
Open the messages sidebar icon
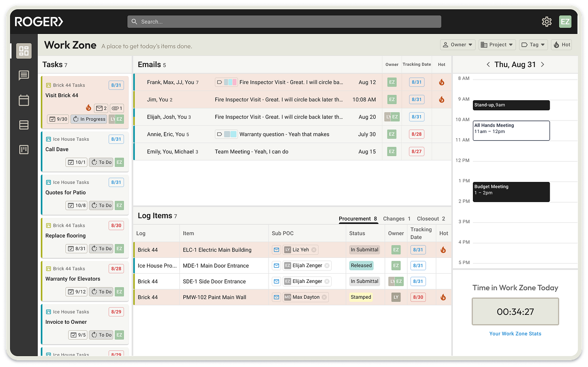(24, 75)
